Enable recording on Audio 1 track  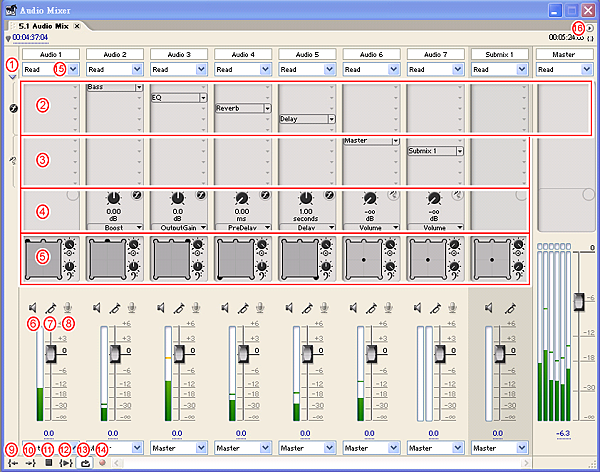pos(67,309)
